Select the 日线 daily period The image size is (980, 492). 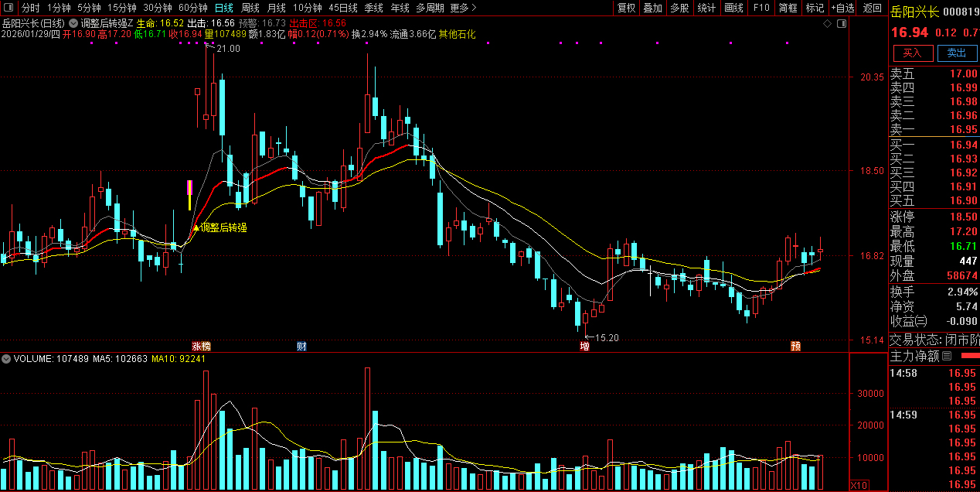(223, 8)
